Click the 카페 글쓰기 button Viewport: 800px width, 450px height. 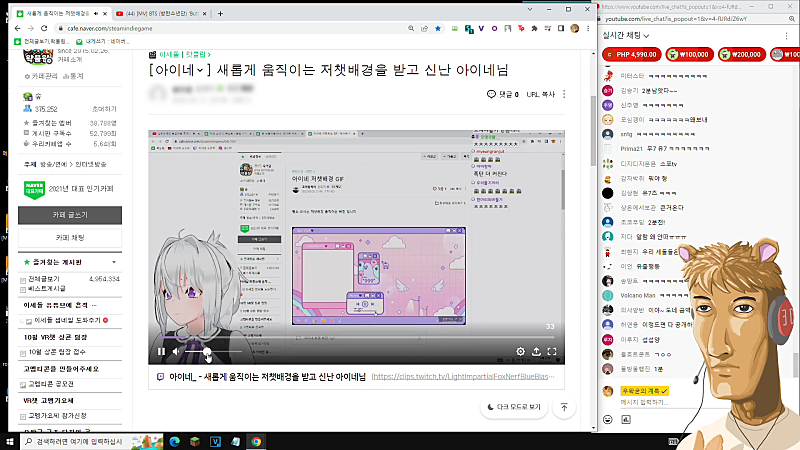tap(70, 215)
